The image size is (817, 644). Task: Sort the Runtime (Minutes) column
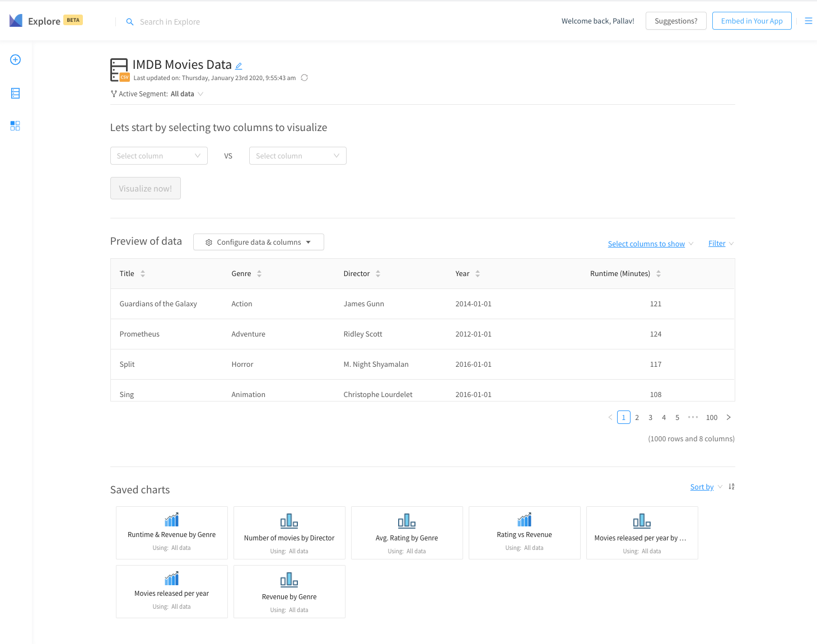pyautogui.click(x=659, y=274)
